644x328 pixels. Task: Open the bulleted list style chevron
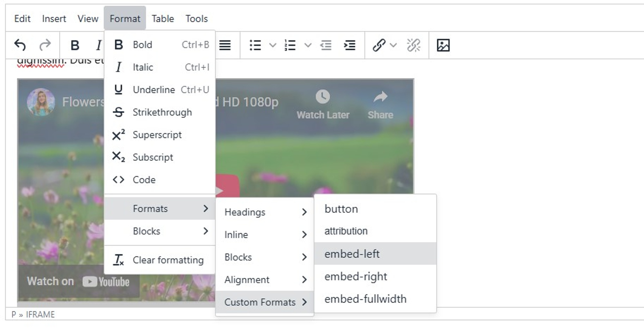pyautogui.click(x=272, y=45)
